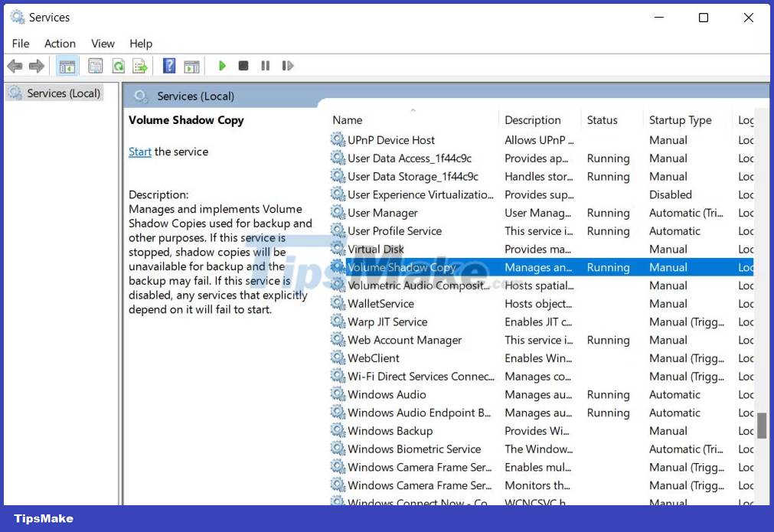Click the Start link to start Volume Shadow Copy

pos(139,152)
